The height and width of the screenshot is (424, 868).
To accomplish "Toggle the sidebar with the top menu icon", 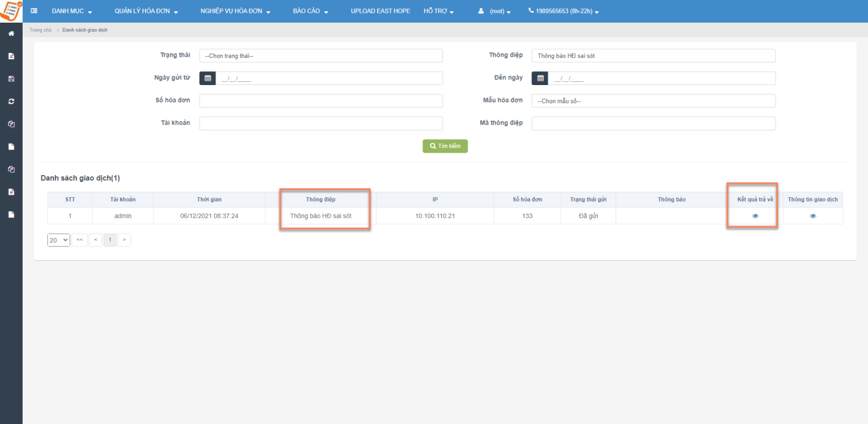I will (33, 11).
